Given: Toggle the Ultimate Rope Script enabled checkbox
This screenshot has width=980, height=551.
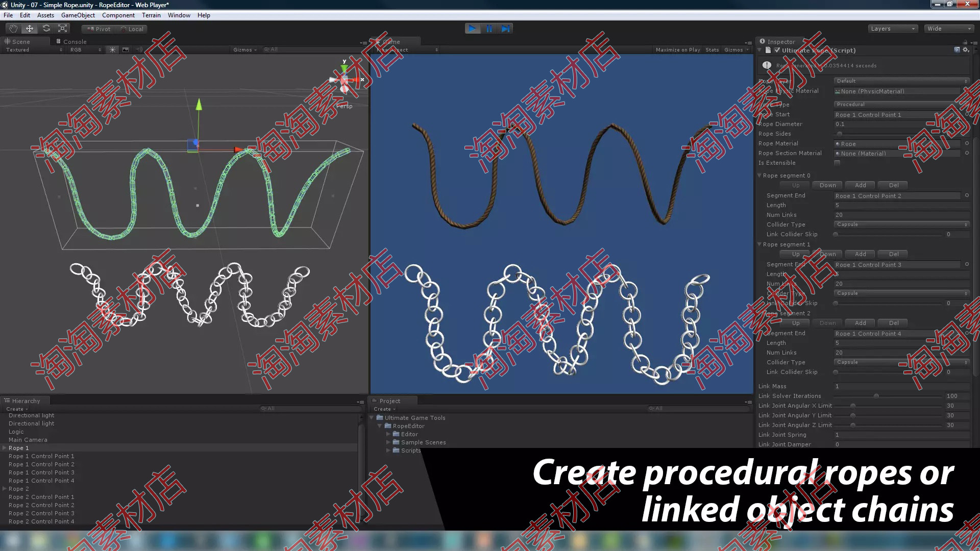Looking at the screenshot, I should (x=776, y=51).
